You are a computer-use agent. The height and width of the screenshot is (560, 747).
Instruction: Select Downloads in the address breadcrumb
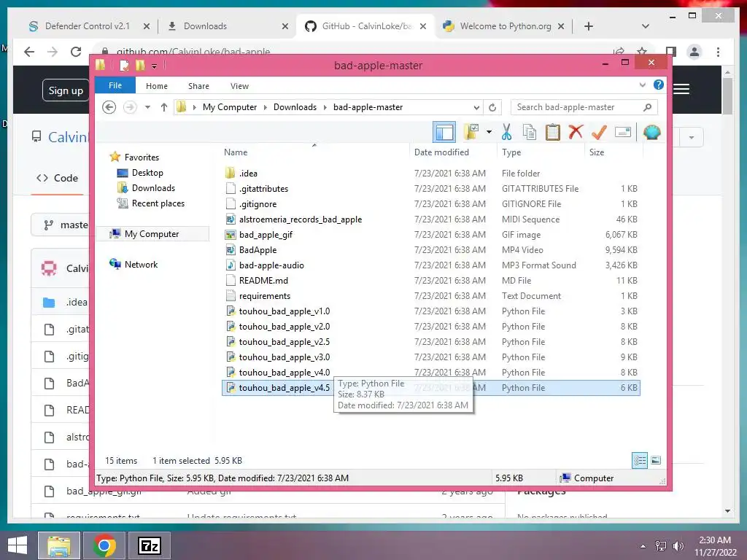pos(295,107)
